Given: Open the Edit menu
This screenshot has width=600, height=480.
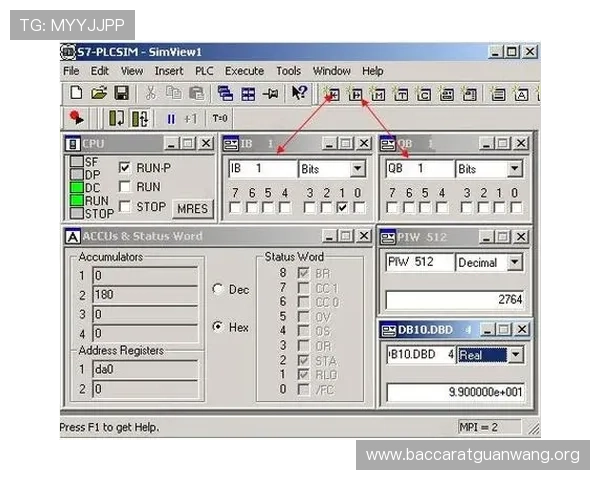Looking at the screenshot, I should (x=99, y=71).
